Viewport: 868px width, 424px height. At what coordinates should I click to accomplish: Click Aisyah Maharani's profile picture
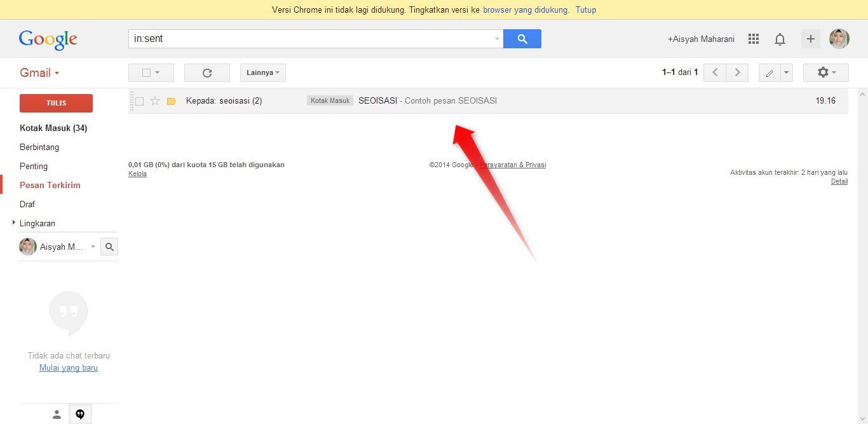839,38
